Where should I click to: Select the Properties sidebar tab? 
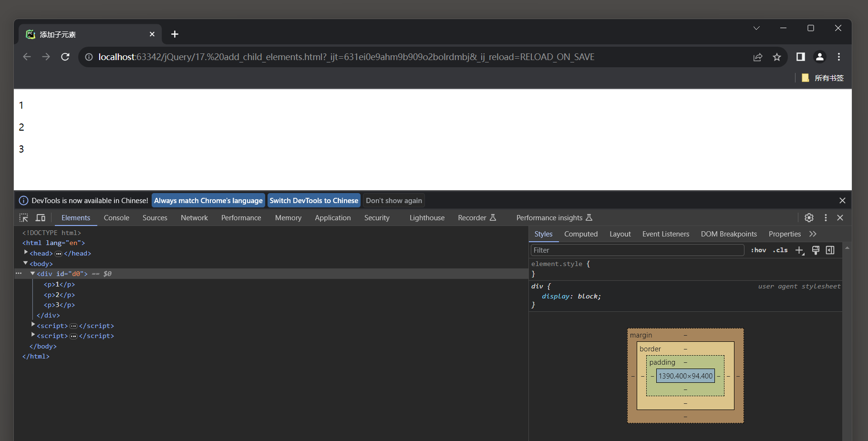pos(785,234)
